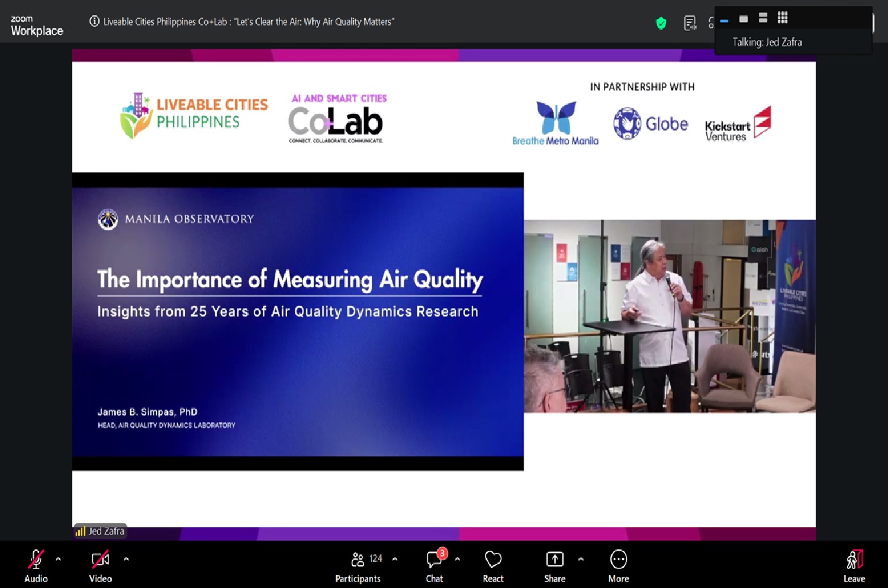
Task: Switch to single speaker view layout
Action: (x=744, y=19)
